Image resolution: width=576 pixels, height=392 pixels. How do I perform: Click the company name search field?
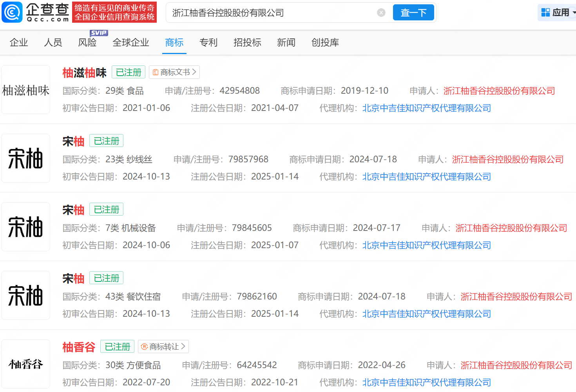270,13
